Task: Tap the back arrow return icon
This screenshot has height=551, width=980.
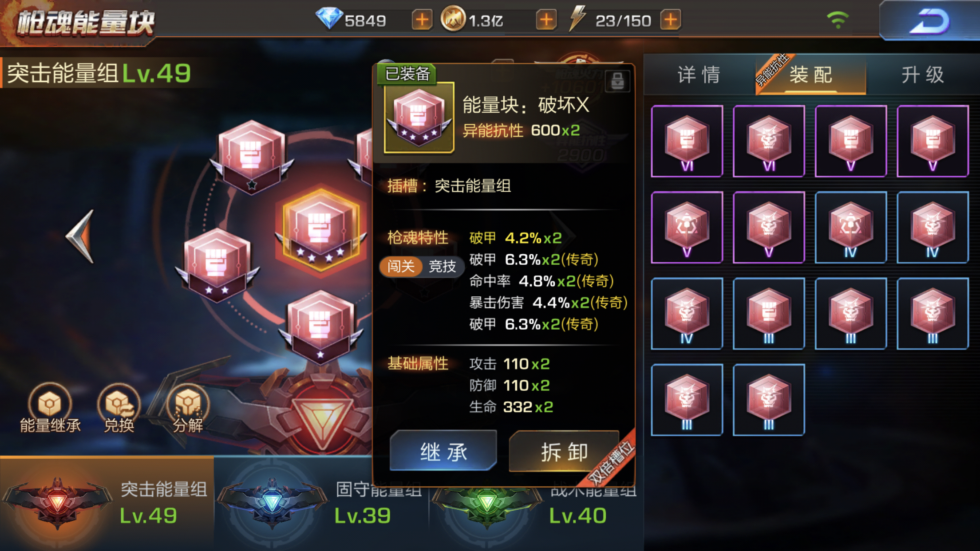Action: [x=929, y=21]
